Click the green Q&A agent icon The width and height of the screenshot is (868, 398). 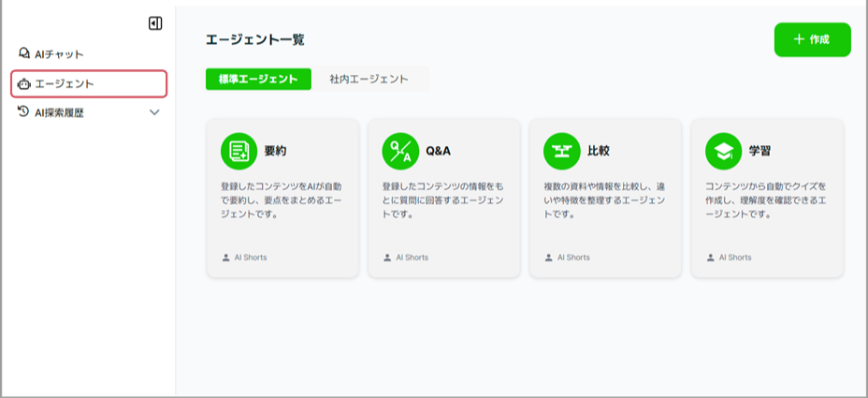point(400,151)
